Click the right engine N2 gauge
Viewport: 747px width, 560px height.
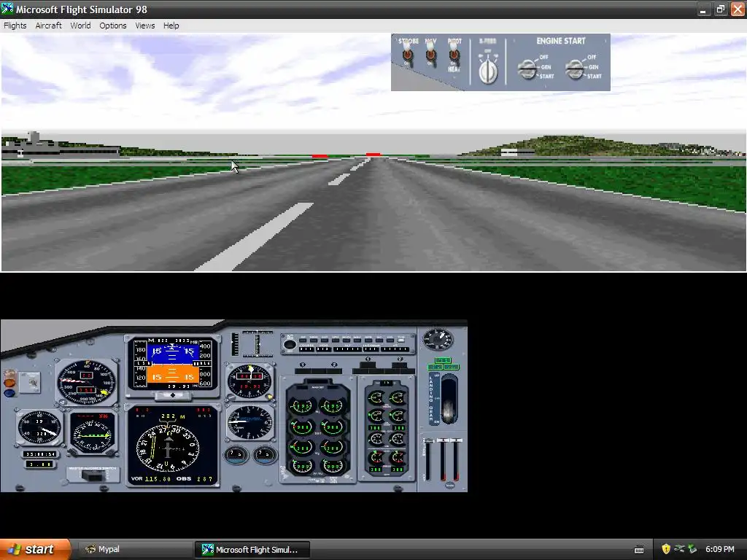(x=332, y=447)
